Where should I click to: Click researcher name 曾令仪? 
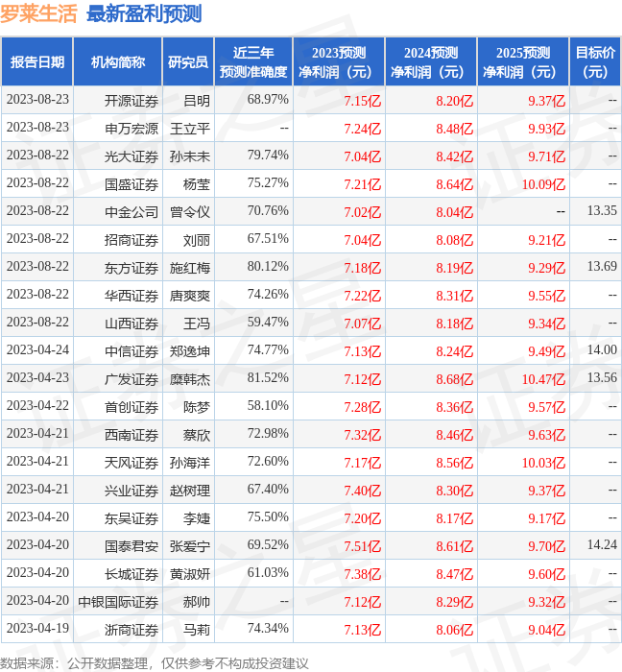pyautogui.click(x=190, y=212)
